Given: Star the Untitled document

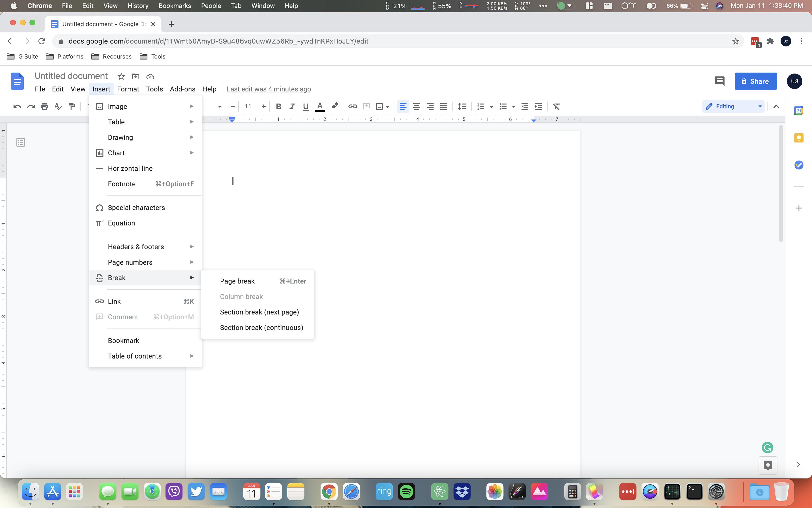Looking at the screenshot, I should pyautogui.click(x=121, y=77).
